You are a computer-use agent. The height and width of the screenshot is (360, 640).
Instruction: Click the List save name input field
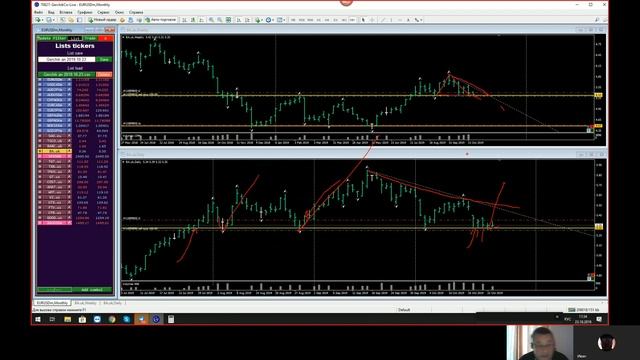[x=67, y=60]
